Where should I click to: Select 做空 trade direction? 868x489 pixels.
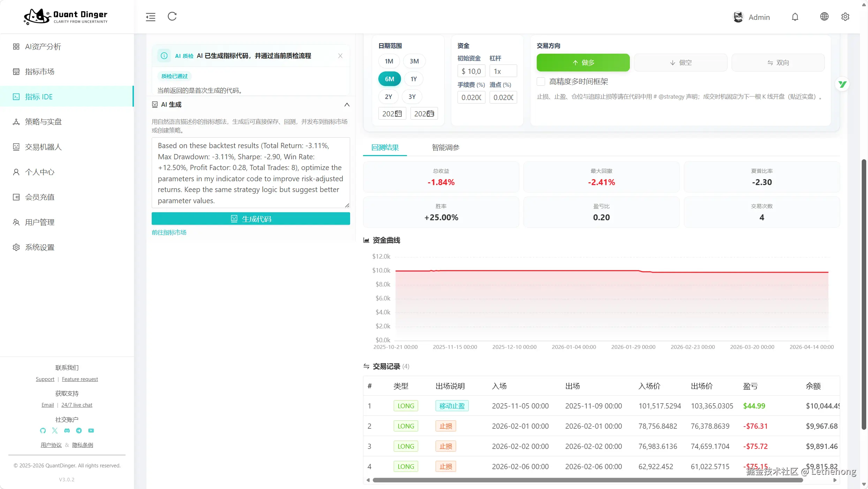(680, 63)
